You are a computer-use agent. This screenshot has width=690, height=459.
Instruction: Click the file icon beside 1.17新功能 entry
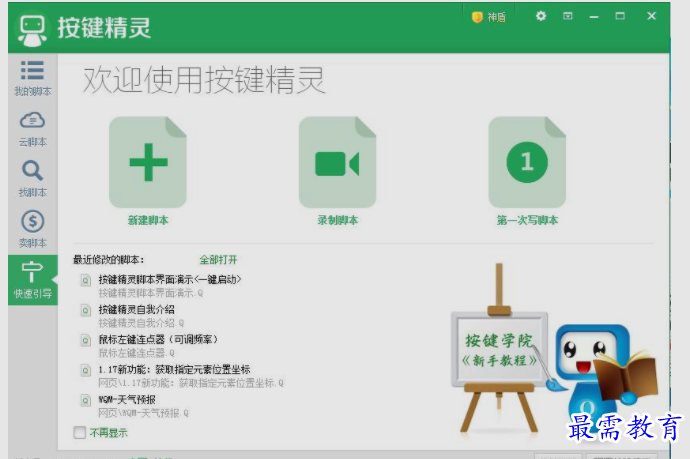(x=86, y=370)
